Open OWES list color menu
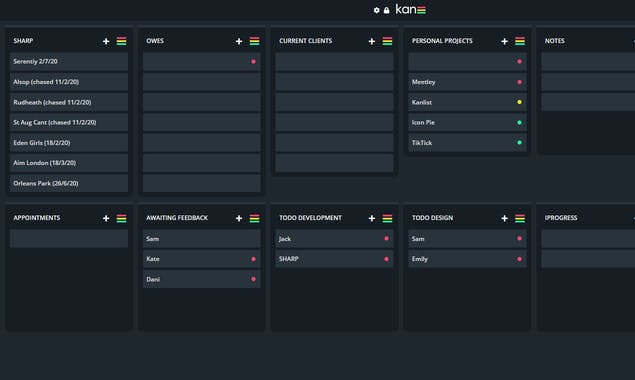Image resolution: width=635 pixels, height=380 pixels. click(254, 41)
